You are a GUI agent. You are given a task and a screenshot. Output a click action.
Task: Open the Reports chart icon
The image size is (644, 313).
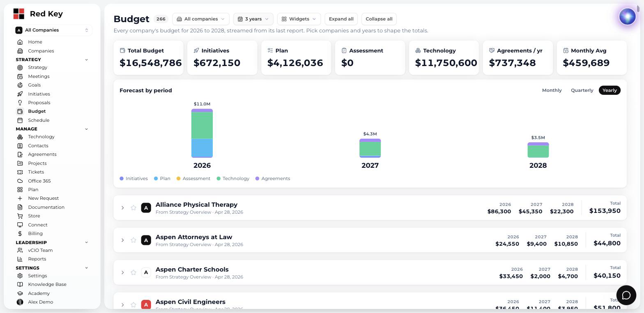(x=20, y=259)
